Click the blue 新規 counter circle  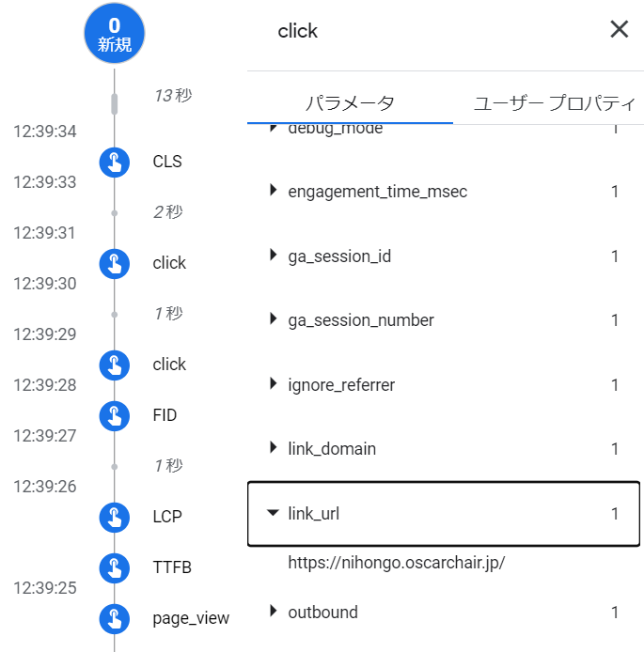click(114, 35)
